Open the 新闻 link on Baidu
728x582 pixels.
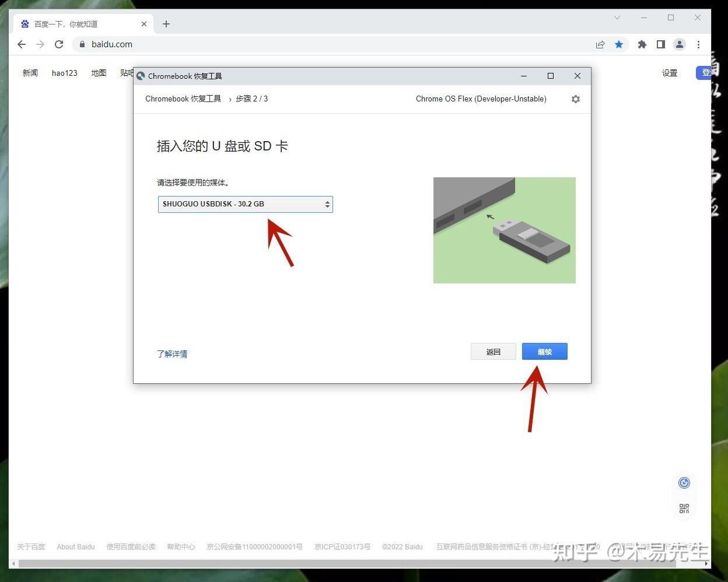(x=30, y=73)
